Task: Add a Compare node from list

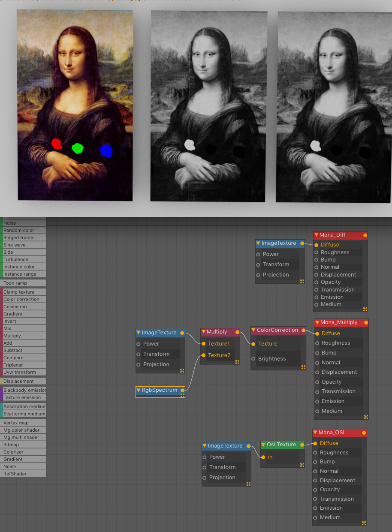Action: tap(23, 358)
